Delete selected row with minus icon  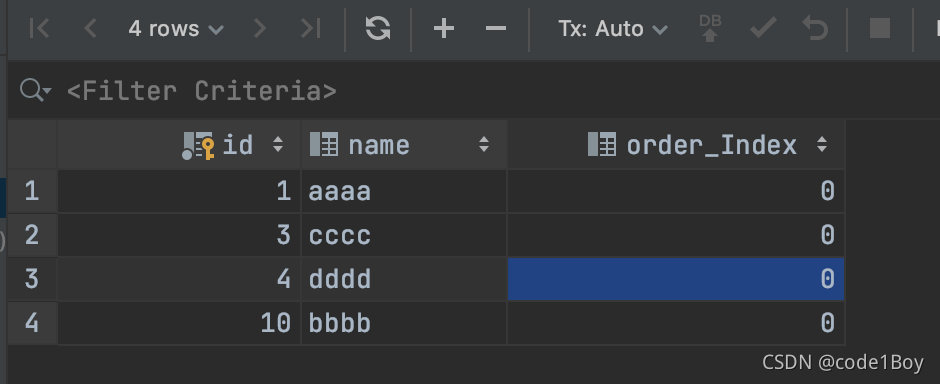tap(496, 28)
